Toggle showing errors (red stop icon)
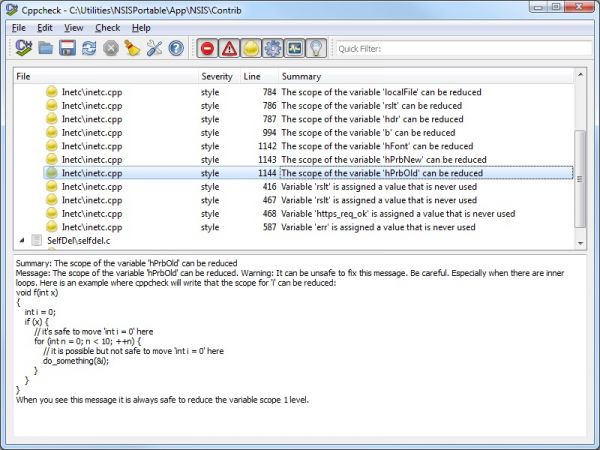600x450 pixels. pos(207,49)
